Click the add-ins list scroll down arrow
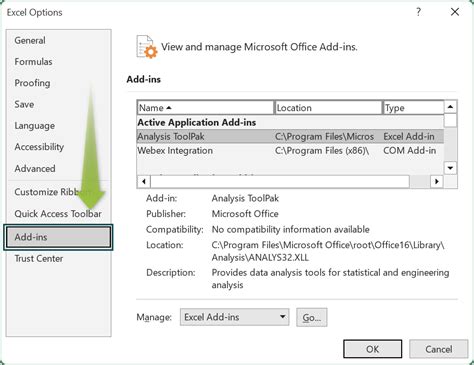Screen dimensions: 474x365 point(450,168)
